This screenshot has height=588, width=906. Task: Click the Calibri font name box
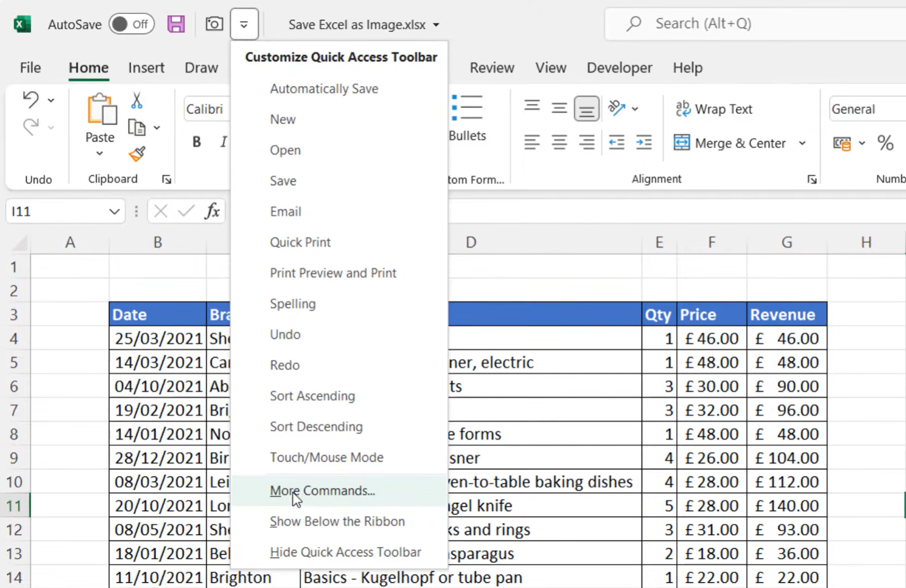pyautogui.click(x=207, y=109)
